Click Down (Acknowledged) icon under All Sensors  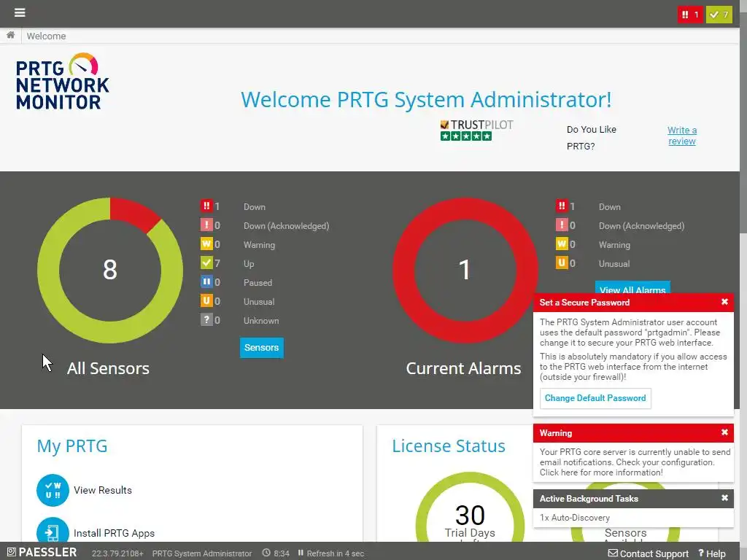(206, 225)
